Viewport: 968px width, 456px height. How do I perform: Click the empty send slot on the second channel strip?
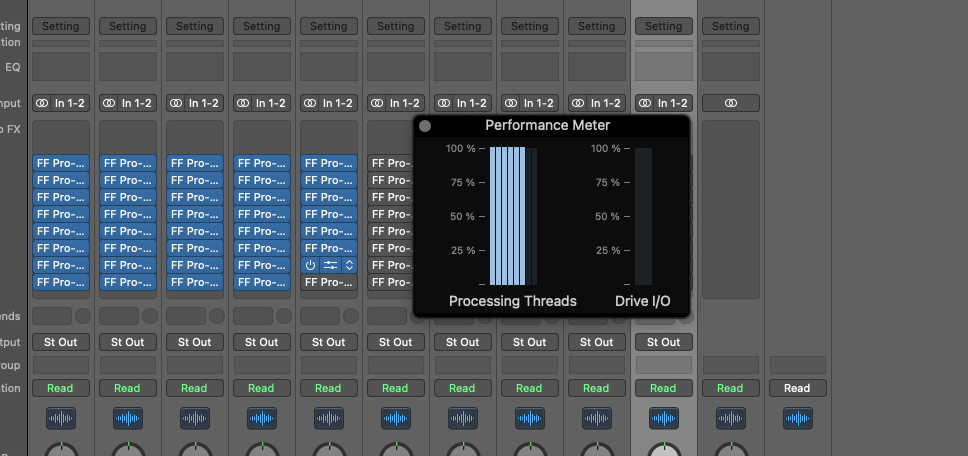click(119, 316)
